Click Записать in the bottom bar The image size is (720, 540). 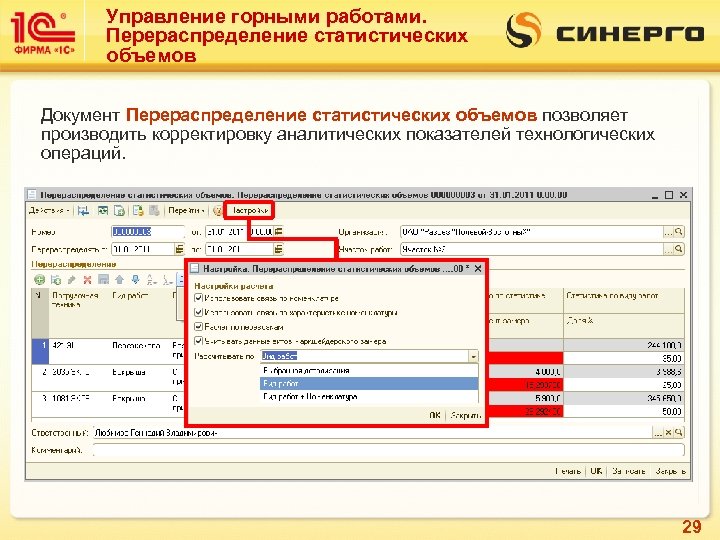[x=629, y=471]
